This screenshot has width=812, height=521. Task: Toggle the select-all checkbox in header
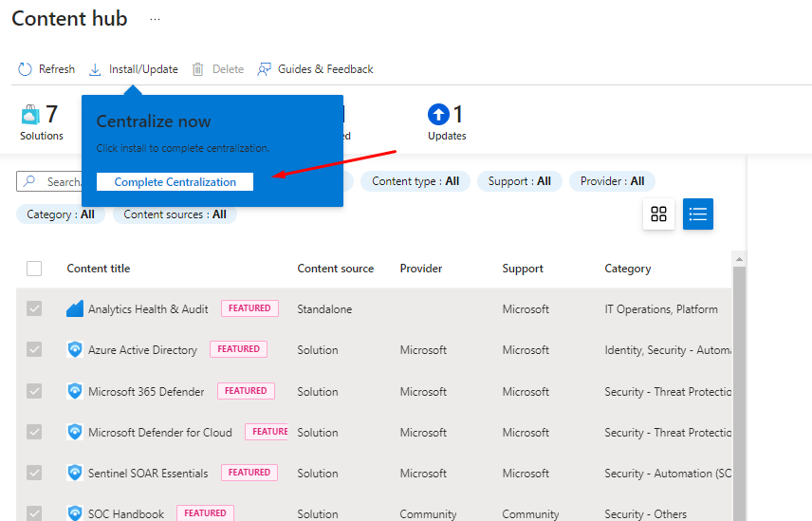pyautogui.click(x=34, y=269)
